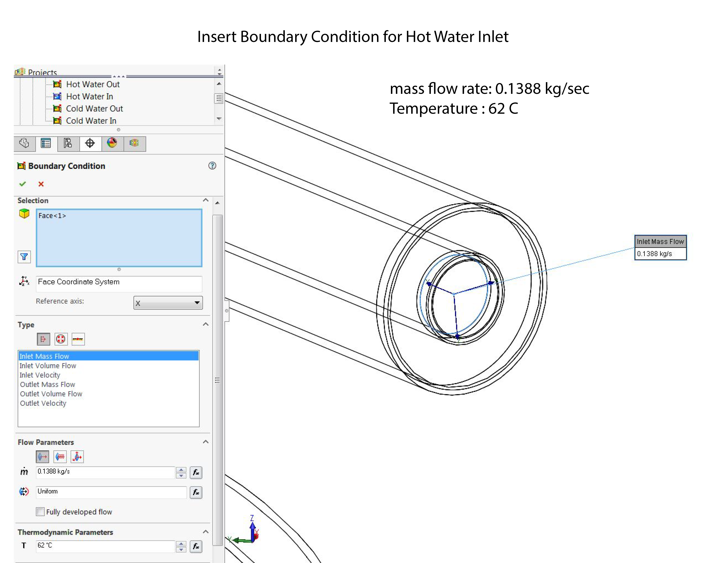Click the mass flow rate input field
Screen dimensions: 728x563
[x=105, y=472]
